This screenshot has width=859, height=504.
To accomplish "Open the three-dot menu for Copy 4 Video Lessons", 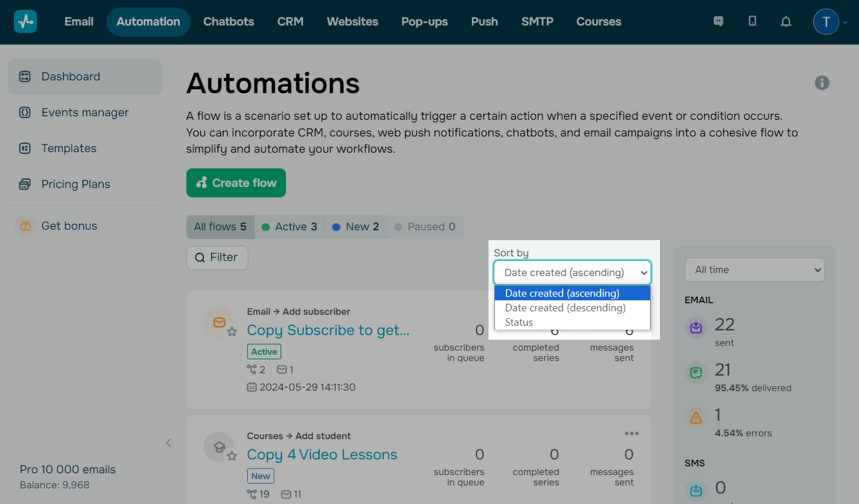I will [x=632, y=433].
